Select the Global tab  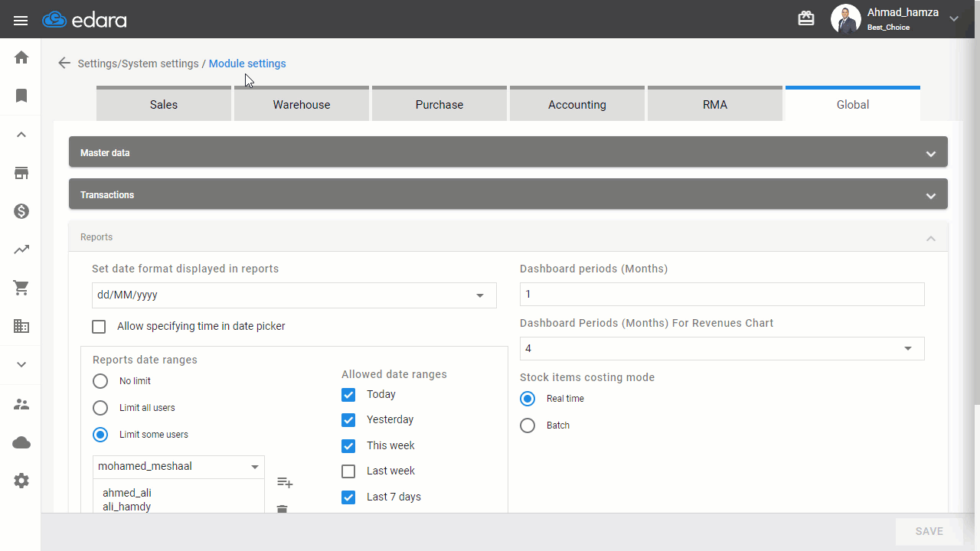tap(853, 103)
